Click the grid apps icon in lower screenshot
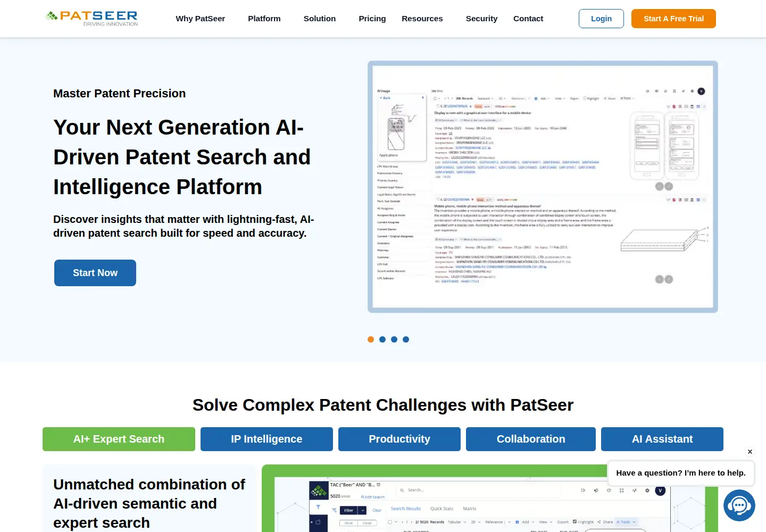766x532 pixels. click(x=621, y=490)
